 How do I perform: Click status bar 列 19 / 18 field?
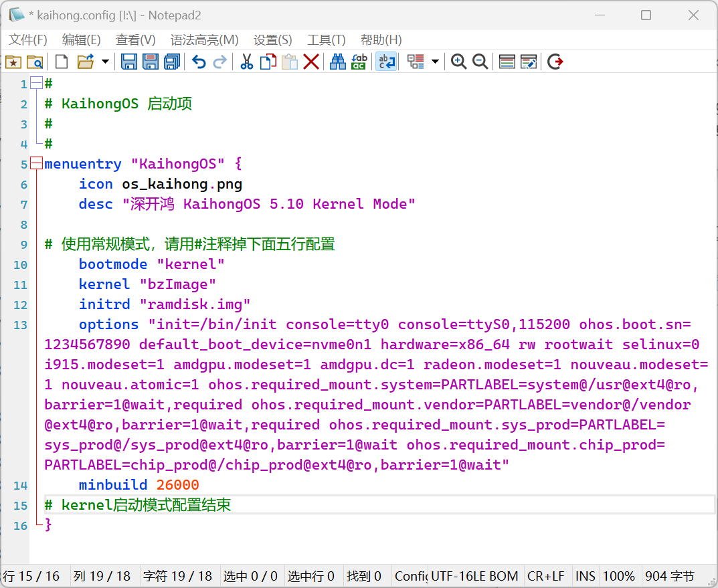pyautogui.click(x=104, y=576)
